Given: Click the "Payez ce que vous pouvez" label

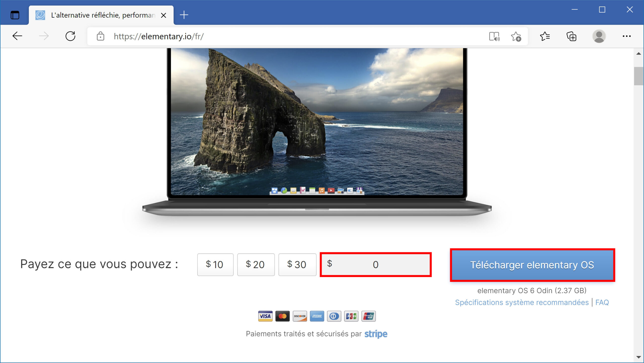Looking at the screenshot, I should (99, 264).
